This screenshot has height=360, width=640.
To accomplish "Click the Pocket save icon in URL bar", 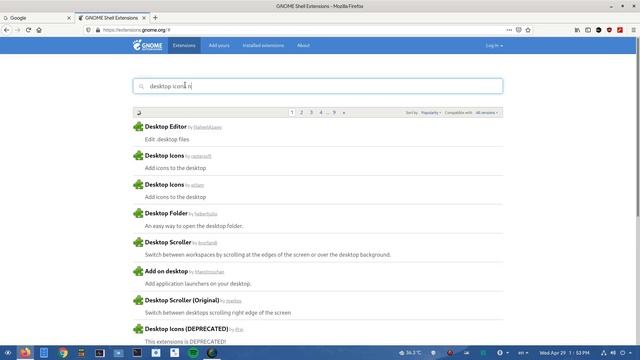I will (519, 30).
